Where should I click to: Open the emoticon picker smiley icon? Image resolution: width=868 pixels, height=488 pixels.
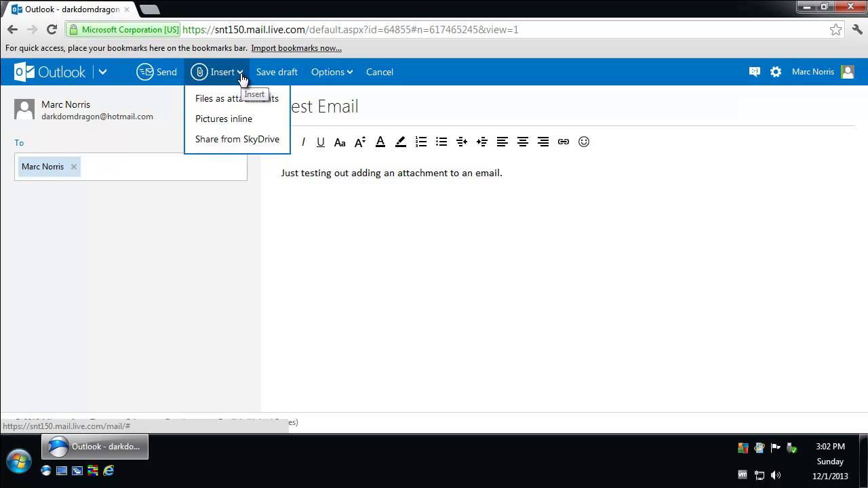click(x=584, y=142)
